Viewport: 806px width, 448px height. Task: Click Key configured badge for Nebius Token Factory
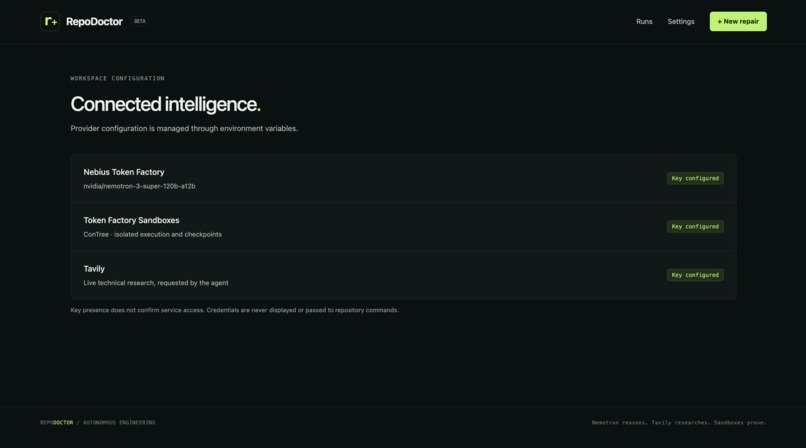coord(695,178)
